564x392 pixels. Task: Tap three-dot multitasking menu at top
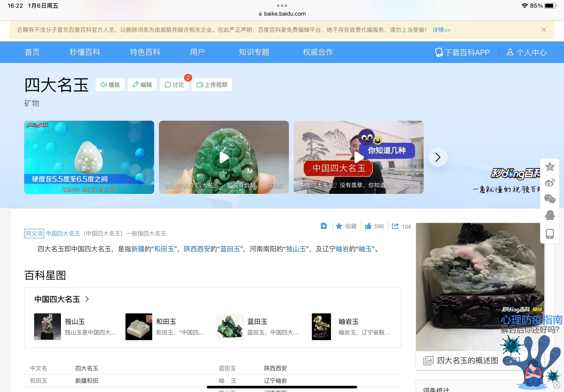282,5
